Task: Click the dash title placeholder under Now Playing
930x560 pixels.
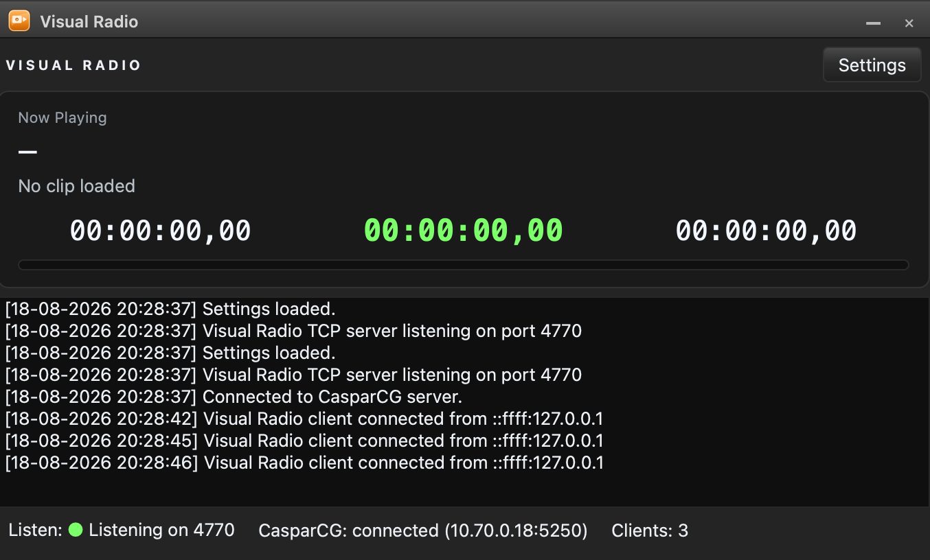Action: 27,152
